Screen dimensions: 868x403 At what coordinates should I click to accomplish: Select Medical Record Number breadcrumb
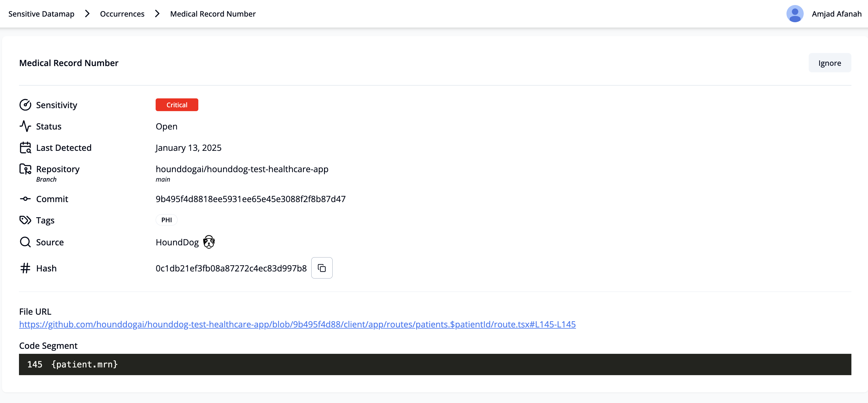tap(213, 14)
